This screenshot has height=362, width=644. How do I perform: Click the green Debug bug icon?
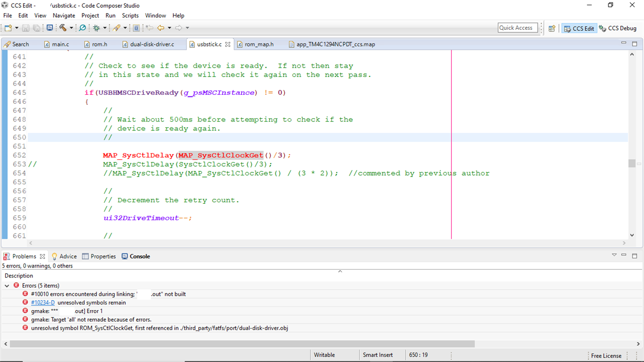96,28
